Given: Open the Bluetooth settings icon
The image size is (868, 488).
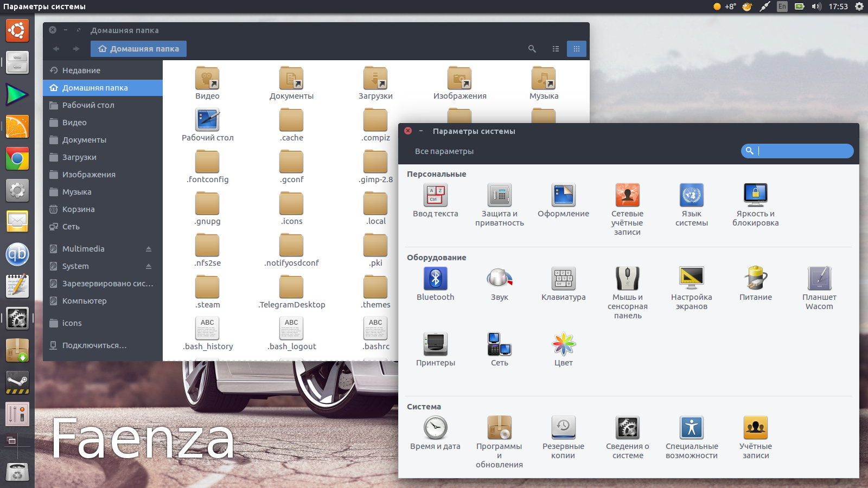Looking at the screenshot, I should 435,279.
